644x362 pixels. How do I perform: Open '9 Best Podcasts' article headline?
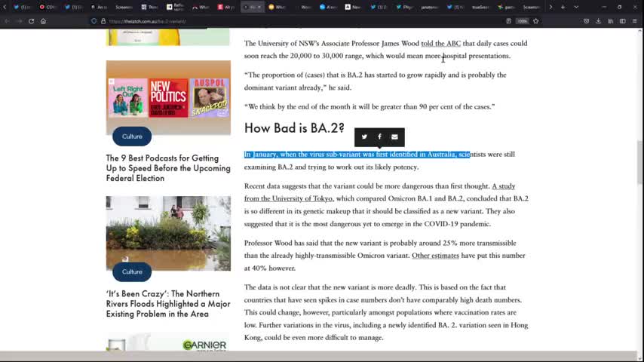(x=168, y=168)
